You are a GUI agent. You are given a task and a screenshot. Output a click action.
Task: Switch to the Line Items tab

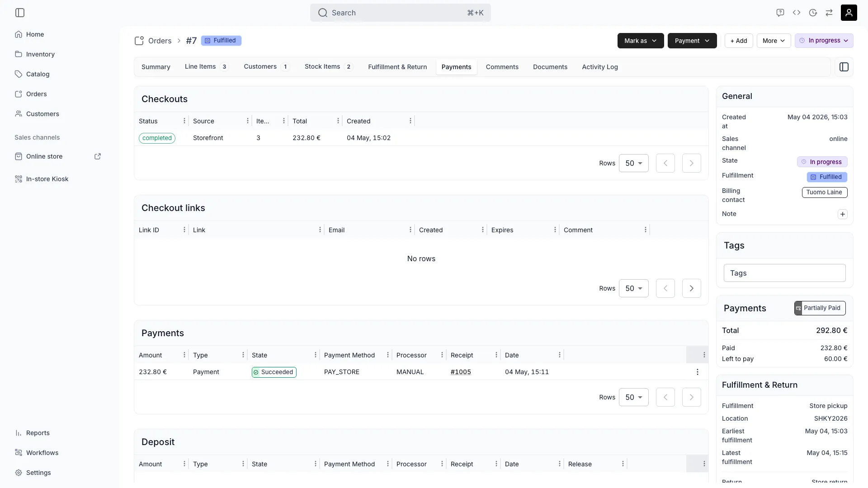click(x=207, y=67)
